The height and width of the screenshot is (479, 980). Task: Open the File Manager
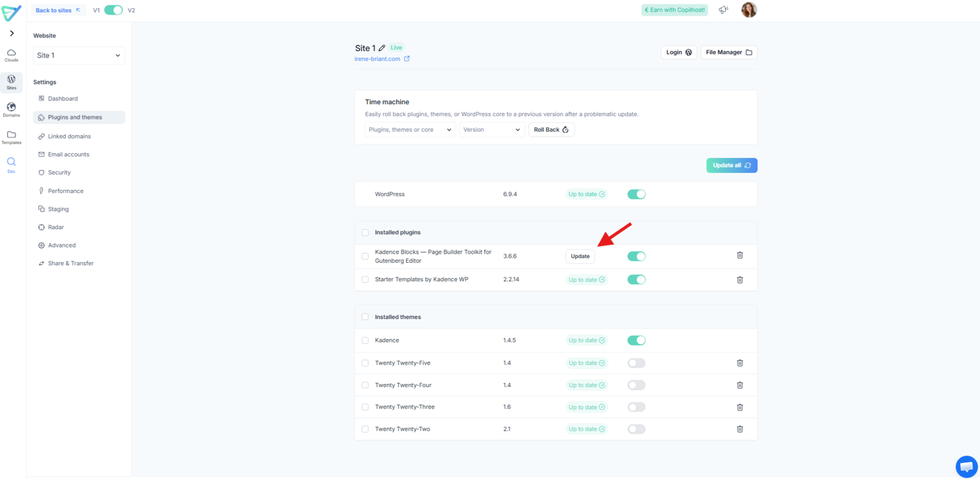click(729, 53)
